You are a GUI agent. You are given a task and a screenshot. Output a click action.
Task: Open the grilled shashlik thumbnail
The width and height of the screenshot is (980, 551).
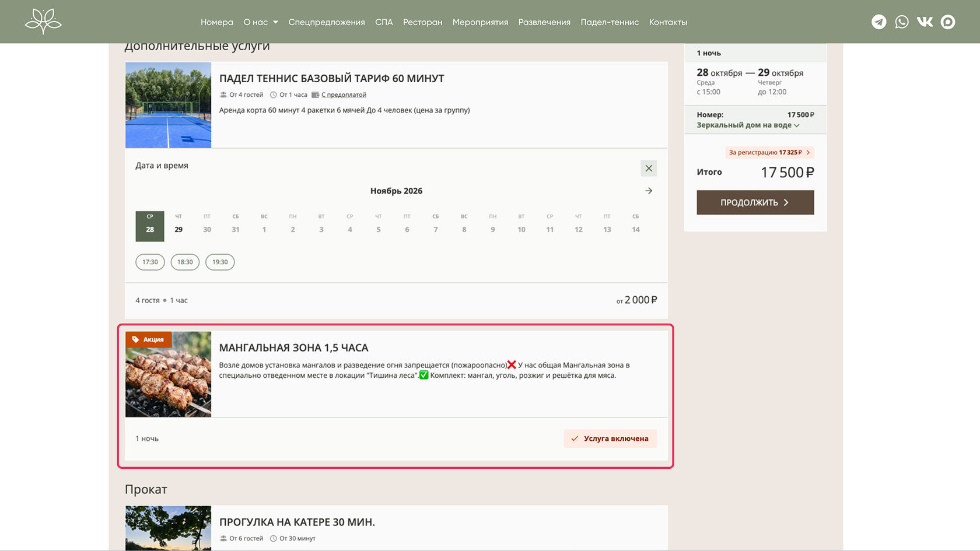pos(168,374)
